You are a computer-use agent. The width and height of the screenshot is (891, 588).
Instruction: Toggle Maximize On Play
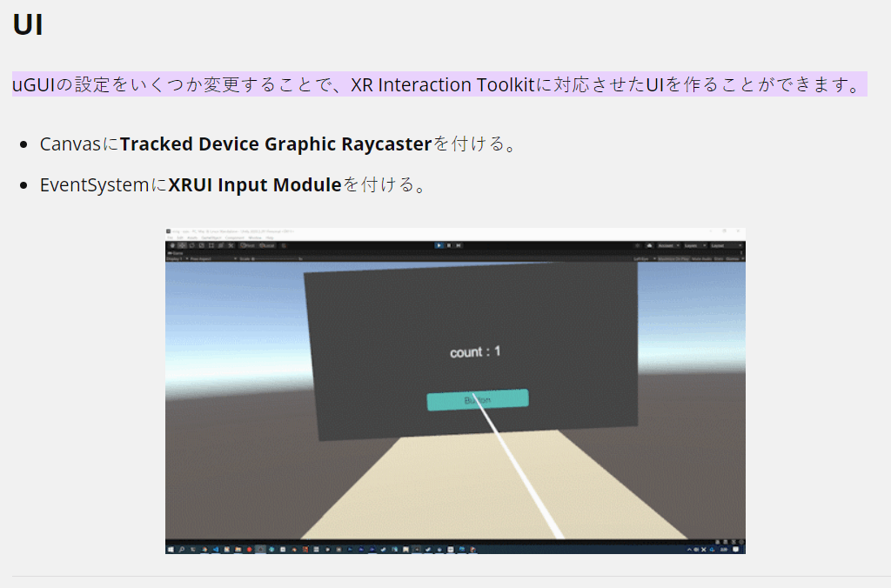[674, 259]
